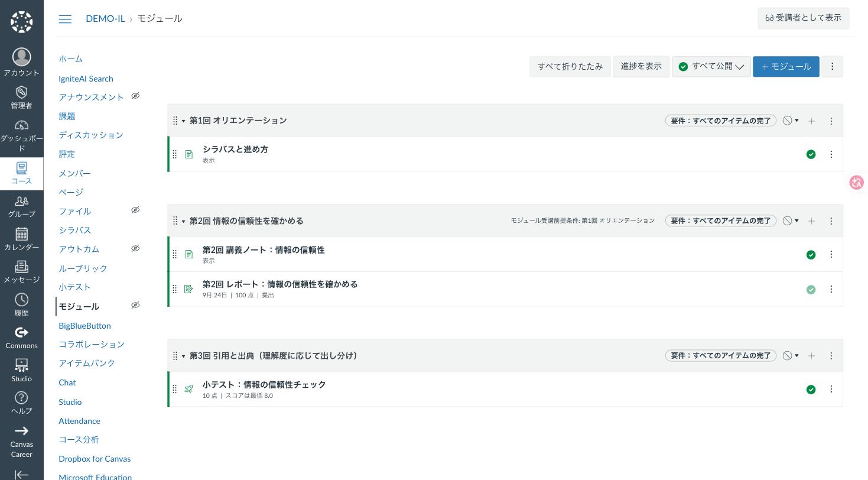Open the Canvas home logo
Screen dimensions: 868x480
[21, 22]
